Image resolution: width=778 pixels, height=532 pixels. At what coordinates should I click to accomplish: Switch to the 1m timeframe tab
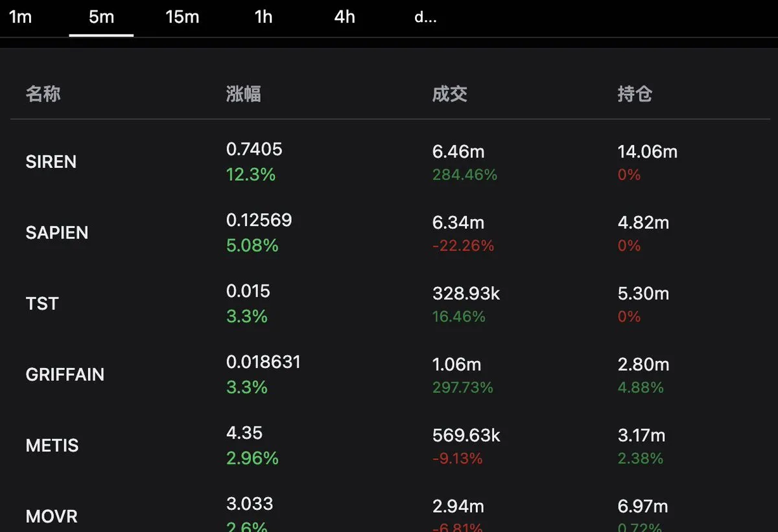[20, 17]
